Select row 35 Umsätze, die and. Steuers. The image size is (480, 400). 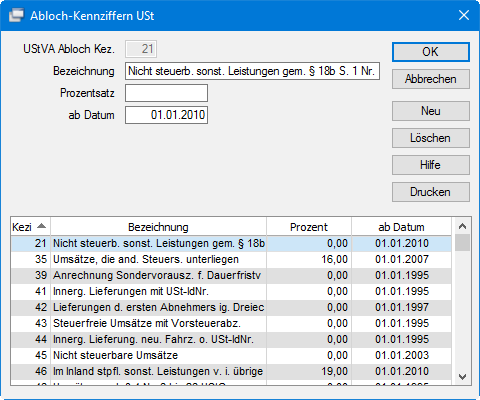point(231,259)
